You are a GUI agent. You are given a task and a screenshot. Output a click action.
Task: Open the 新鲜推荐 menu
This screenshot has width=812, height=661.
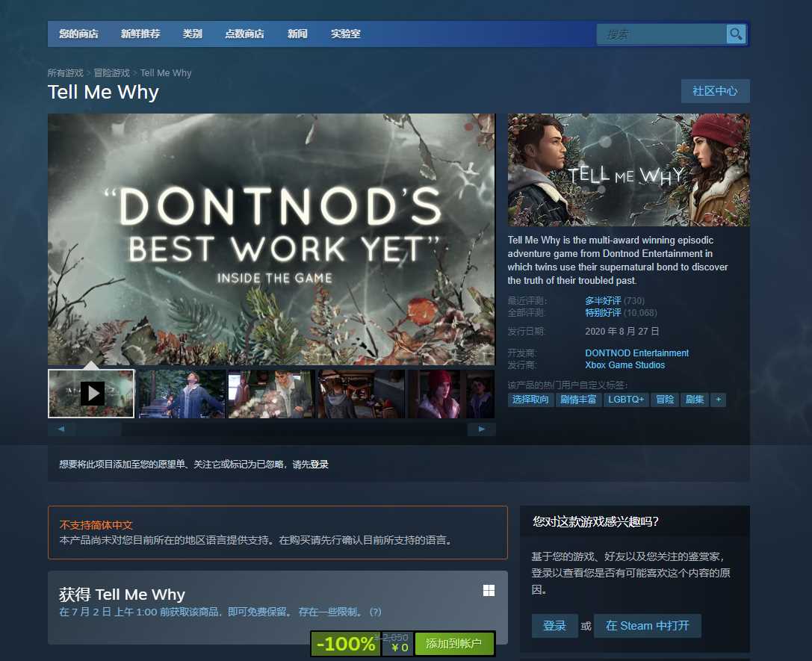(140, 34)
